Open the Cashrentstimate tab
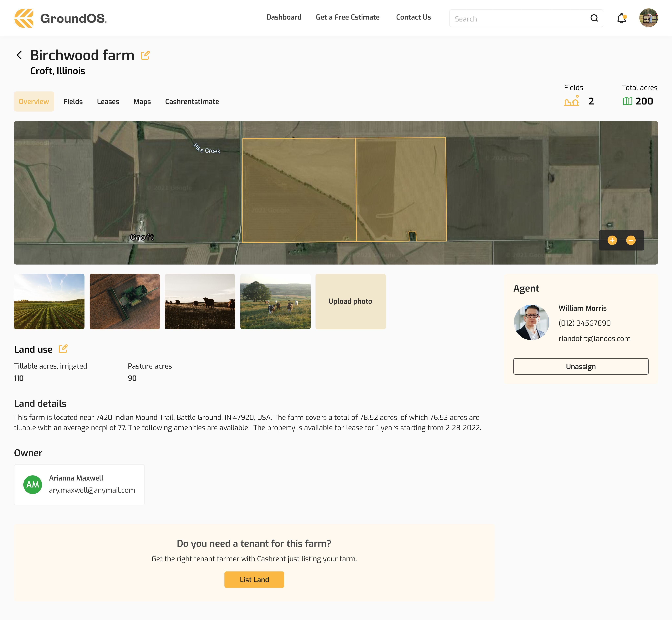Viewport: 672px width, 620px height. [192, 102]
